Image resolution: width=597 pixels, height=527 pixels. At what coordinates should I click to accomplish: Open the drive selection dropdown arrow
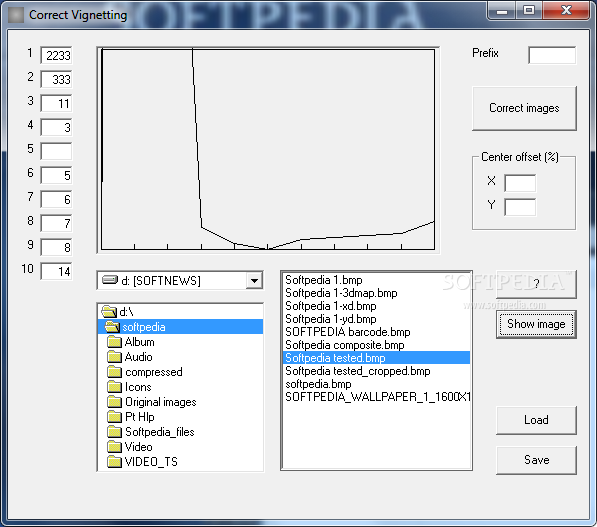click(254, 281)
